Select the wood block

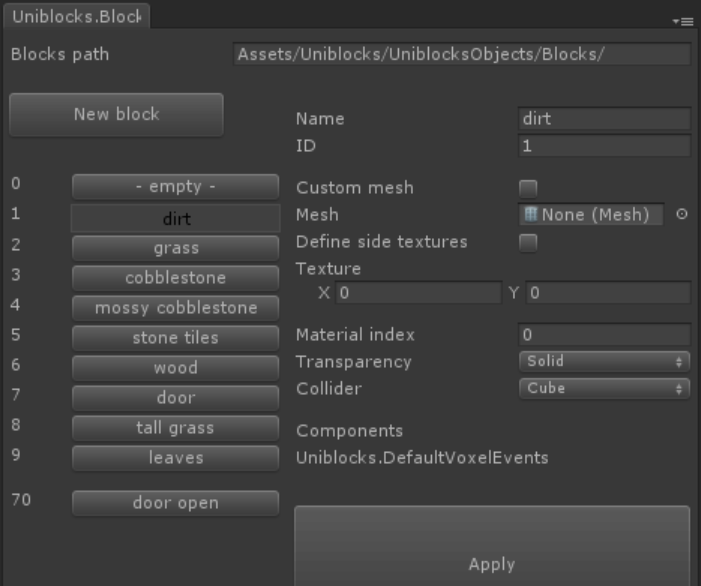pos(176,368)
